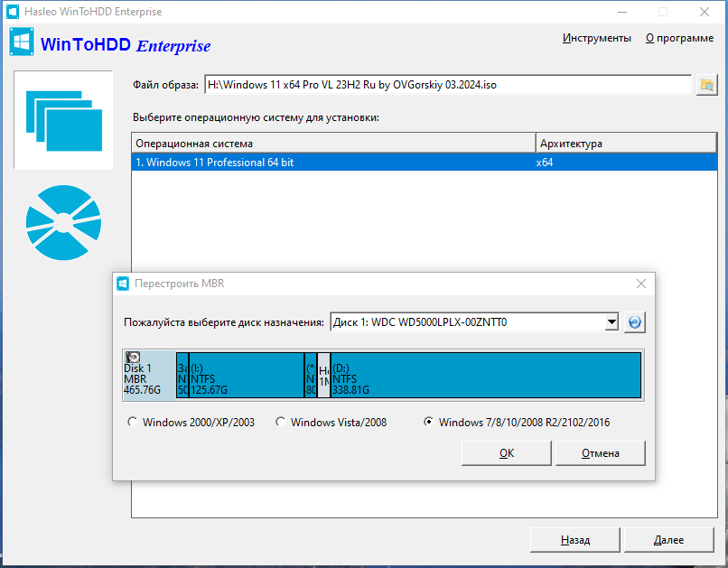
Task: Click the Далее button
Action: [668, 539]
